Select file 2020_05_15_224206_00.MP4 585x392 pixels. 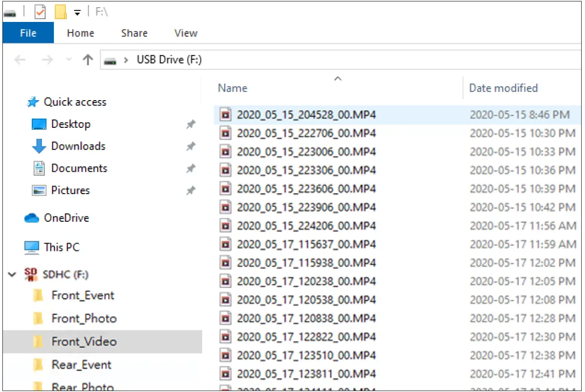coord(306,226)
